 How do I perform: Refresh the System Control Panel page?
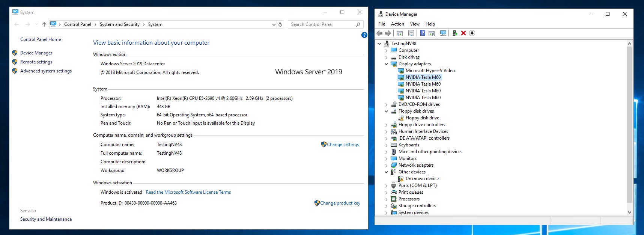[280, 24]
